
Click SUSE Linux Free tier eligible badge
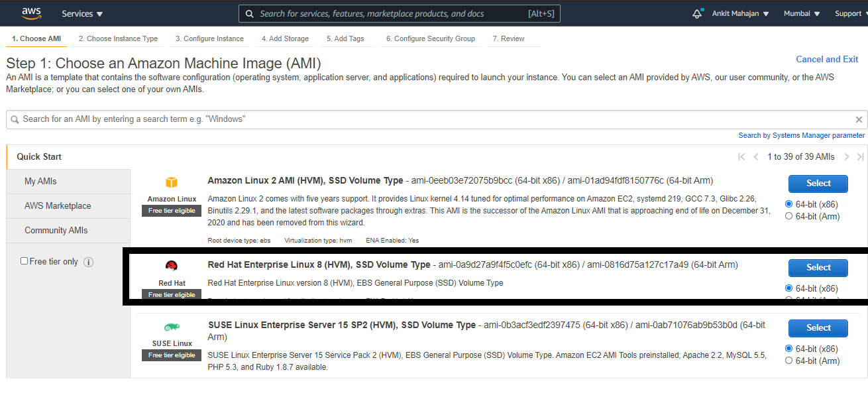pos(172,355)
